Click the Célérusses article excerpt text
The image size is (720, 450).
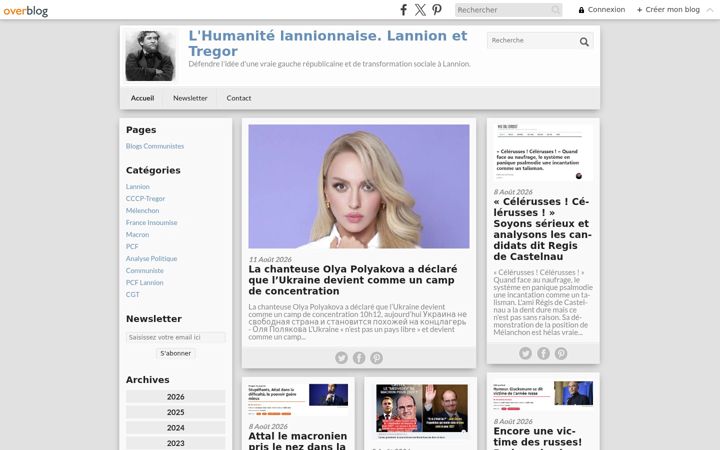tap(543, 302)
